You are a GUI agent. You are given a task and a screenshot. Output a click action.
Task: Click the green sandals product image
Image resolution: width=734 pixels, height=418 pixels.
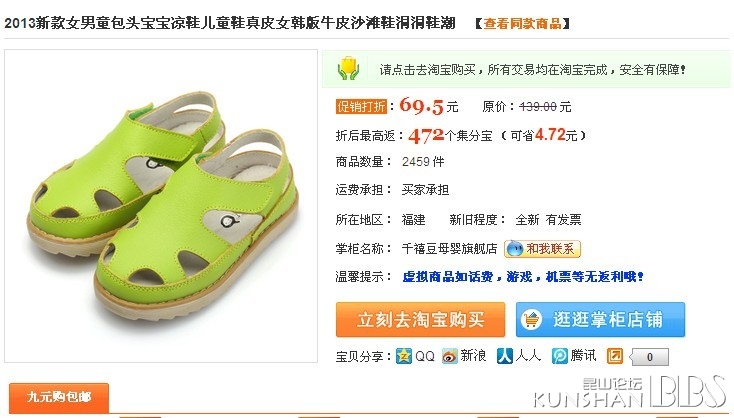coord(161,206)
